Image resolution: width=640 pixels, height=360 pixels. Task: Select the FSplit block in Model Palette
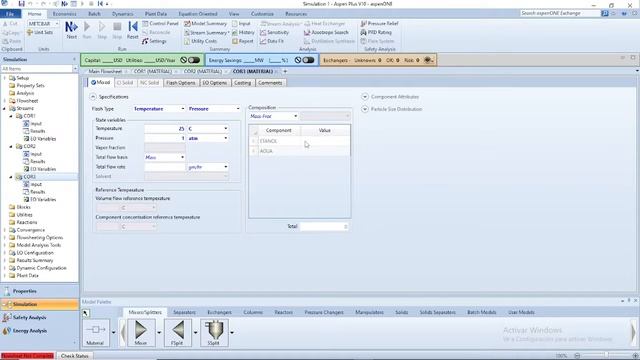click(x=177, y=333)
